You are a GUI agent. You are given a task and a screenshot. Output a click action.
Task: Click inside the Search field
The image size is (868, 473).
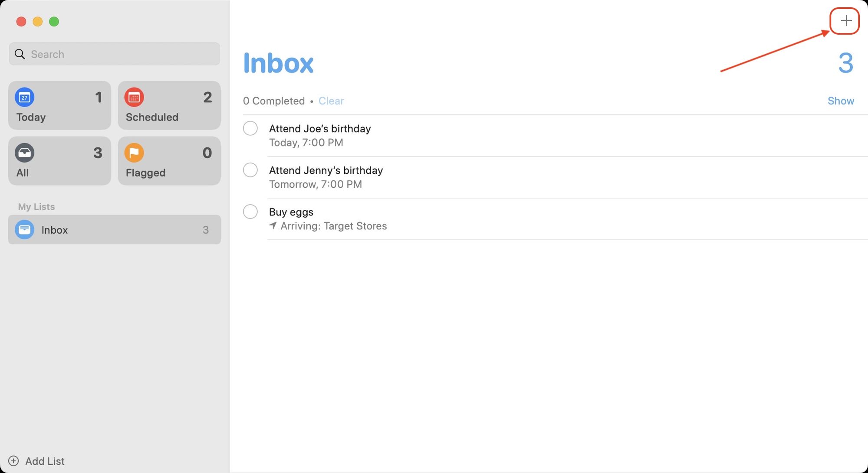(114, 54)
